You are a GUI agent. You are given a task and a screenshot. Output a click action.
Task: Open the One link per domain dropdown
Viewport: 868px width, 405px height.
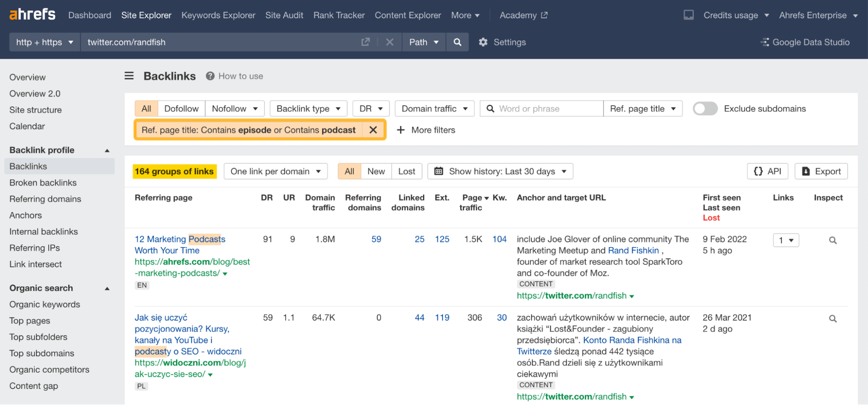(x=275, y=171)
